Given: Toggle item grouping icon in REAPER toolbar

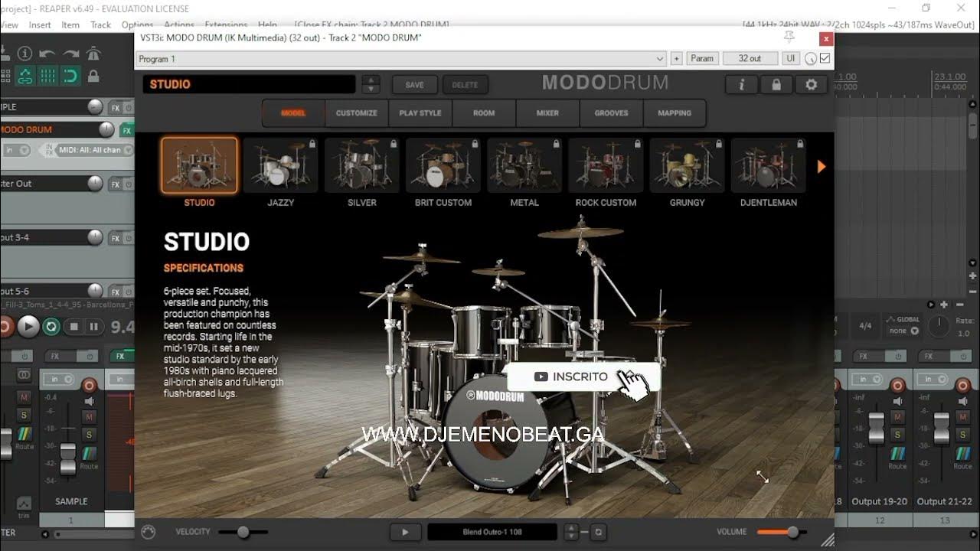Looking at the screenshot, I should (25, 76).
